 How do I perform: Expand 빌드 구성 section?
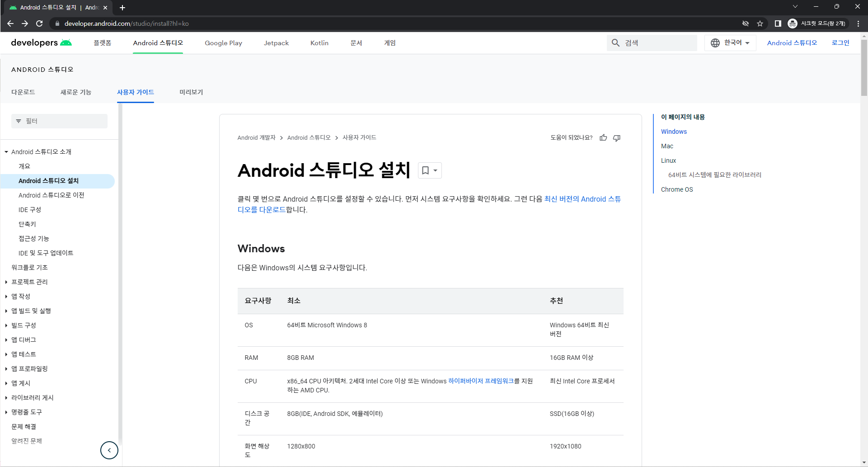click(x=6, y=325)
